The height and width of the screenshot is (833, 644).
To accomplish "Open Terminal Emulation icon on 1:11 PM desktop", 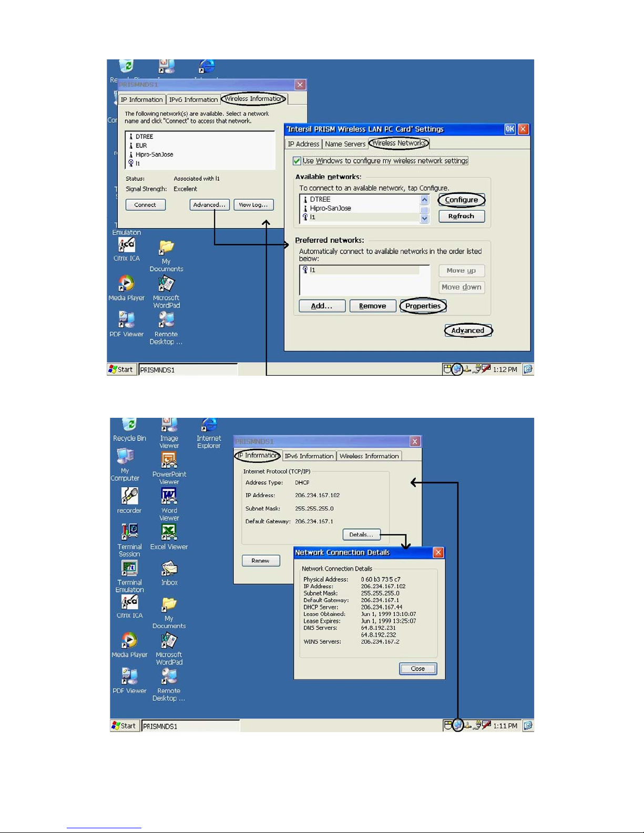I will click(x=129, y=577).
